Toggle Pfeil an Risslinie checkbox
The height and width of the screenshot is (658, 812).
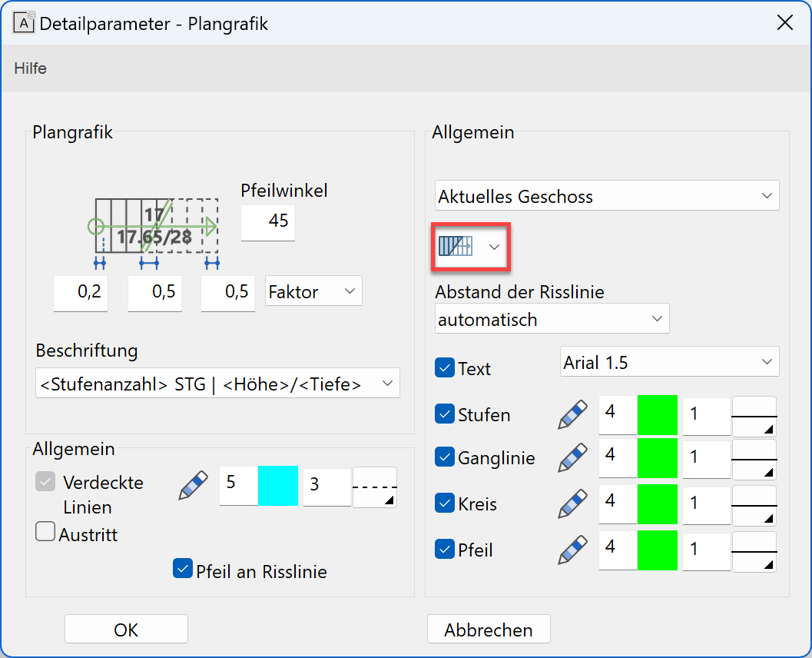(182, 569)
